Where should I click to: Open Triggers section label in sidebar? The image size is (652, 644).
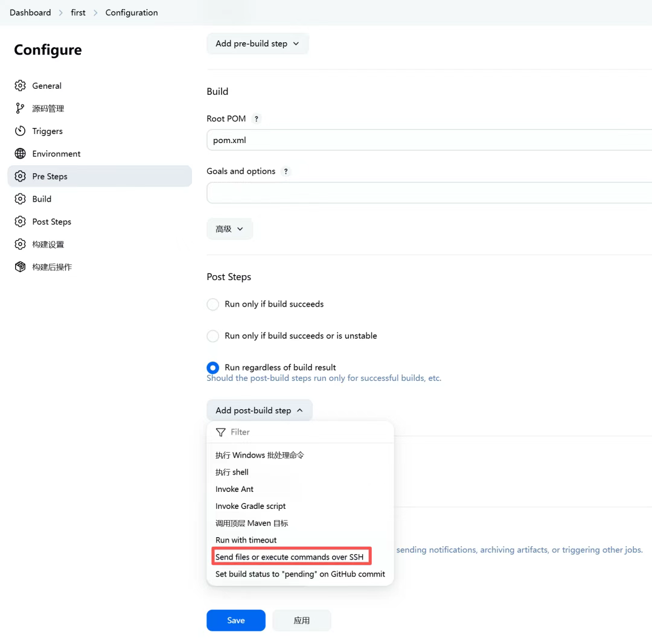coord(48,131)
